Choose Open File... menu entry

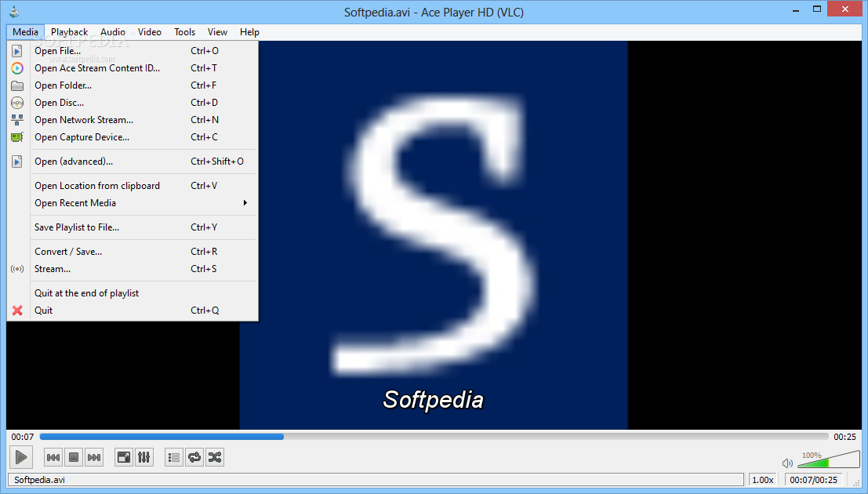tap(133, 51)
